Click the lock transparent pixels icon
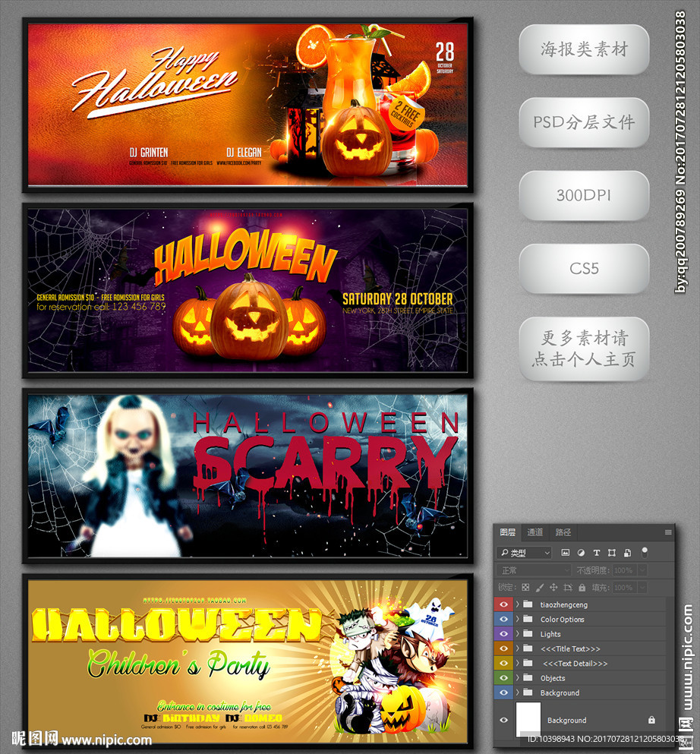 click(x=525, y=588)
